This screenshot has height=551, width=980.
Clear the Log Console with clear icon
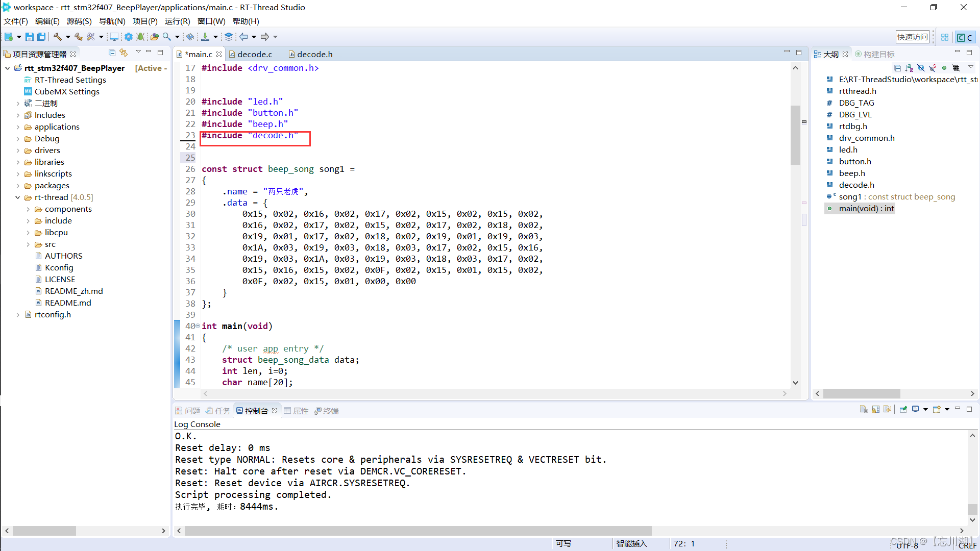coord(864,409)
